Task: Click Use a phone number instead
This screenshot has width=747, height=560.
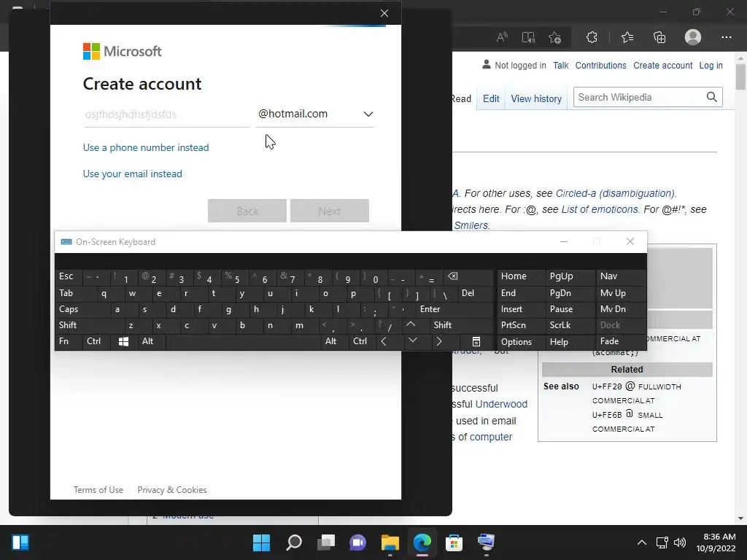Action: (146, 147)
